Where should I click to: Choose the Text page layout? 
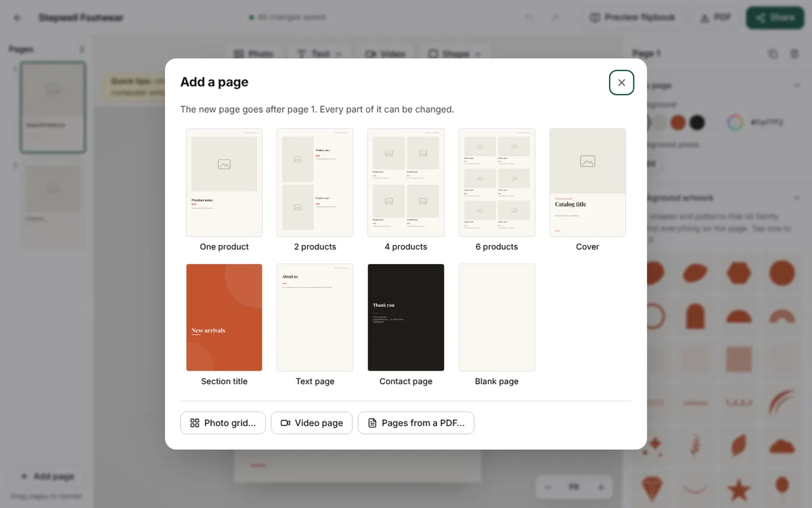315,317
